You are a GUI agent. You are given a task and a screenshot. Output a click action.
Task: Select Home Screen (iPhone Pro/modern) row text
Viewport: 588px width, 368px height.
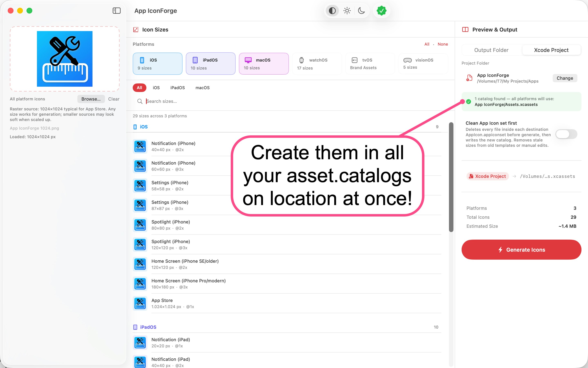[189, 281]
